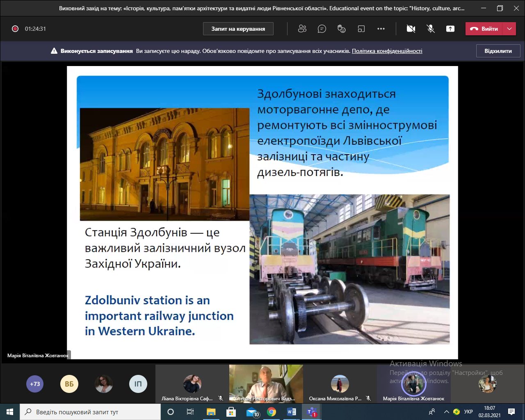Open more actions ellipsis menu
This screenshot has height=420, width=525.
381,29
